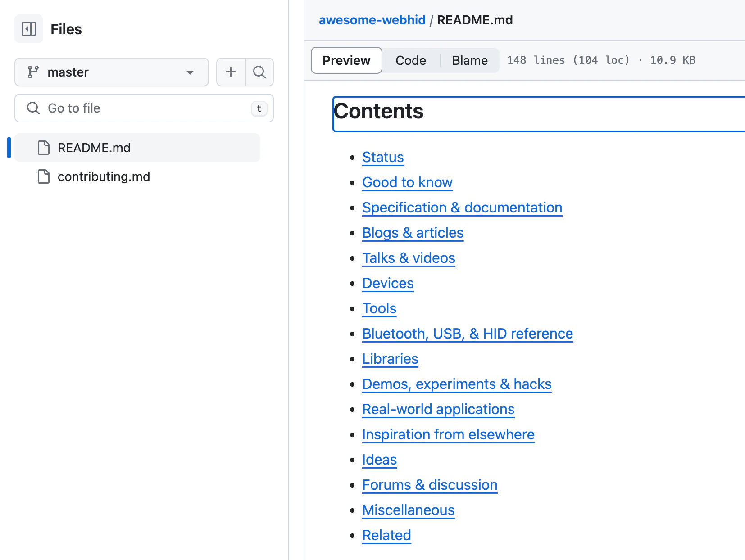Open Specification & documentation link
The image size is (745, 560).
pyautogui.click(x=462, y=208)
